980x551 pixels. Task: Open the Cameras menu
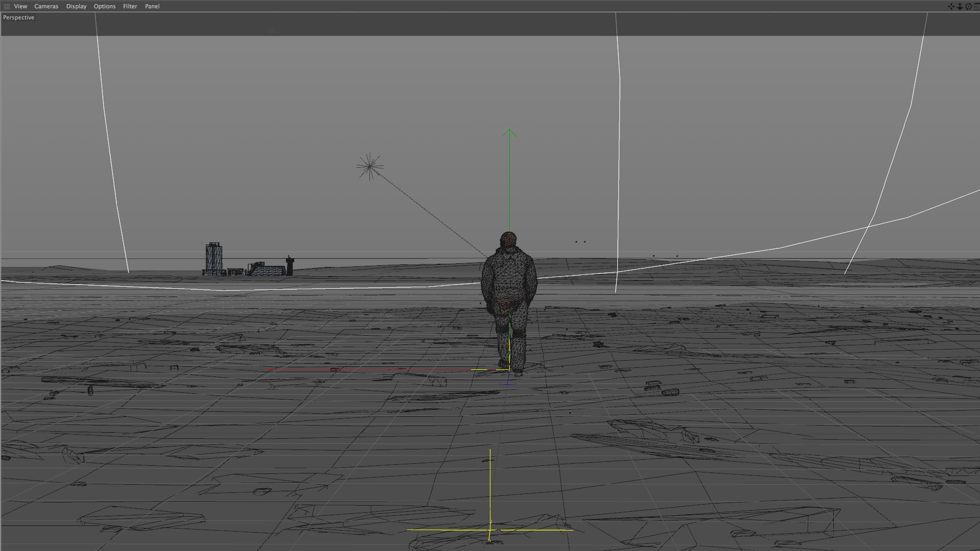[x=46, y=7]
